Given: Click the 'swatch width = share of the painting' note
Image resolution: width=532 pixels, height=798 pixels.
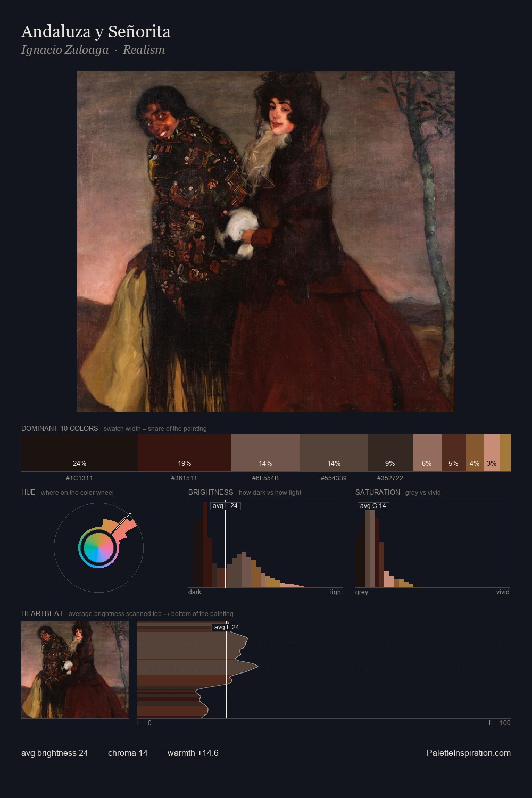Looking at the screenshot, I should point(155,429).
